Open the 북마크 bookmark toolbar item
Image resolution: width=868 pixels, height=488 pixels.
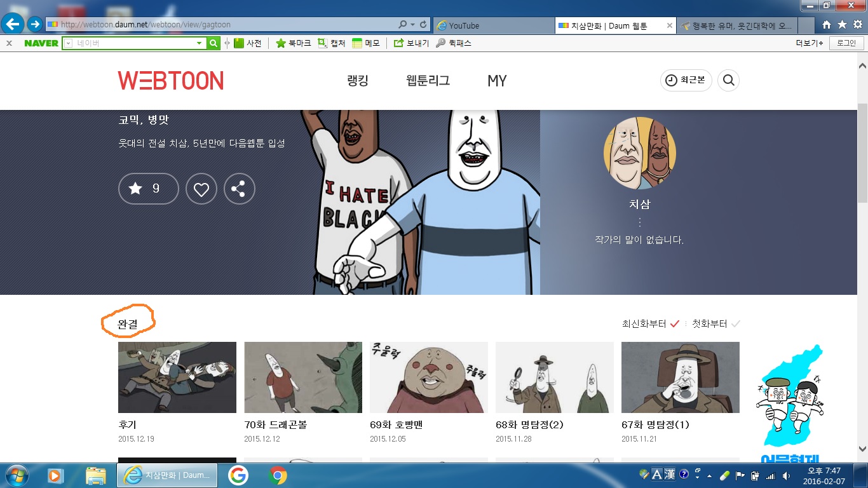pos(294,43)
